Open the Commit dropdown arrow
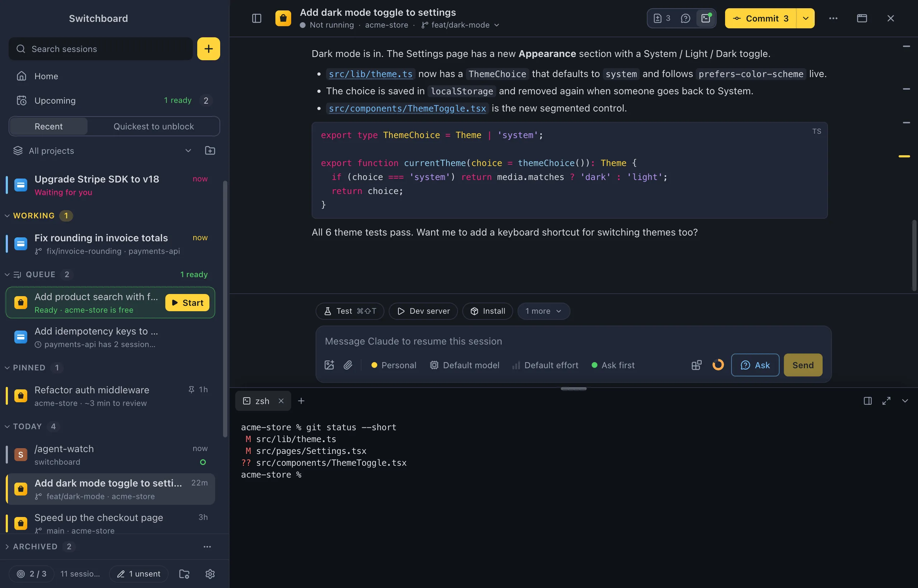 pos(806,18)
